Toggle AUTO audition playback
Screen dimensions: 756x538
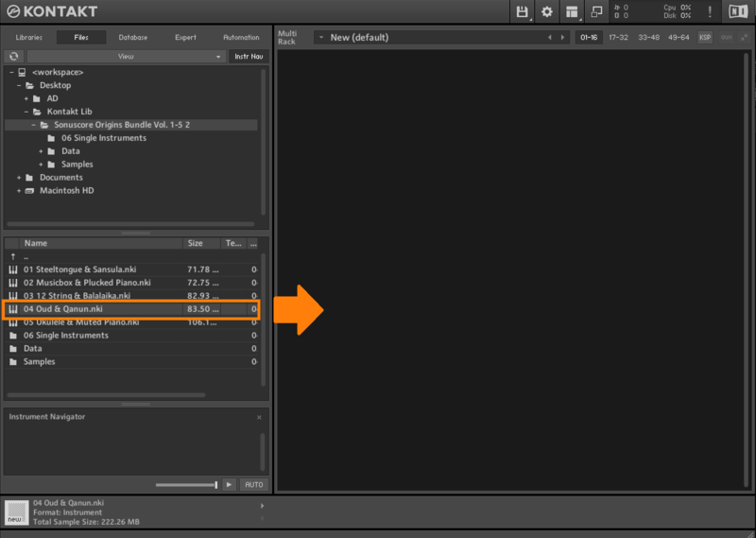[253, 484]
